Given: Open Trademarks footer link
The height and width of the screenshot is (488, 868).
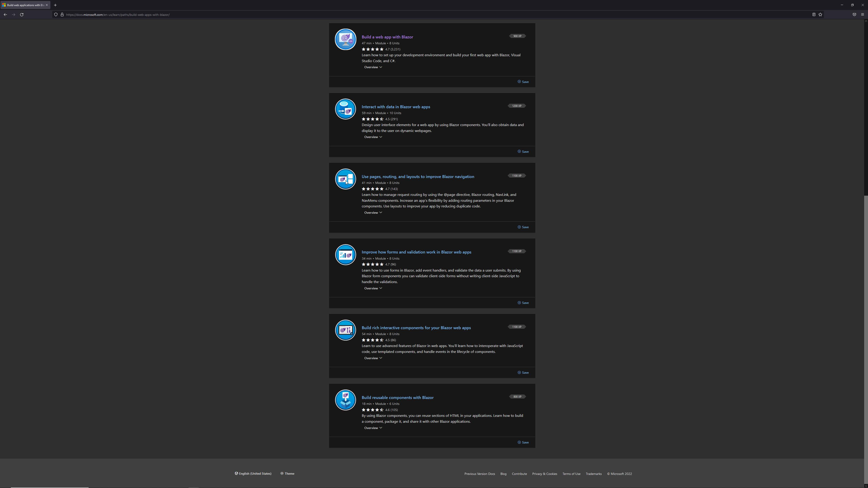Looking at the screenshot, I should click(593, 474).
